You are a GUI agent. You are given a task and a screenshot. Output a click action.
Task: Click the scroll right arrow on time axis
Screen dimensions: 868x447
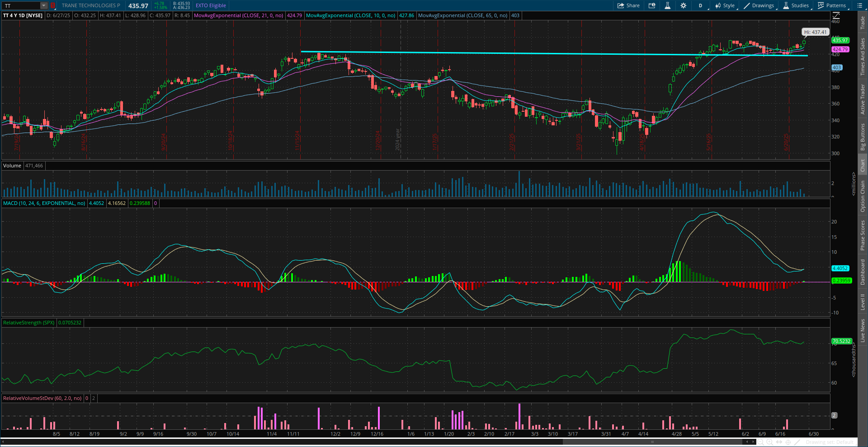[x=753, y=442]
